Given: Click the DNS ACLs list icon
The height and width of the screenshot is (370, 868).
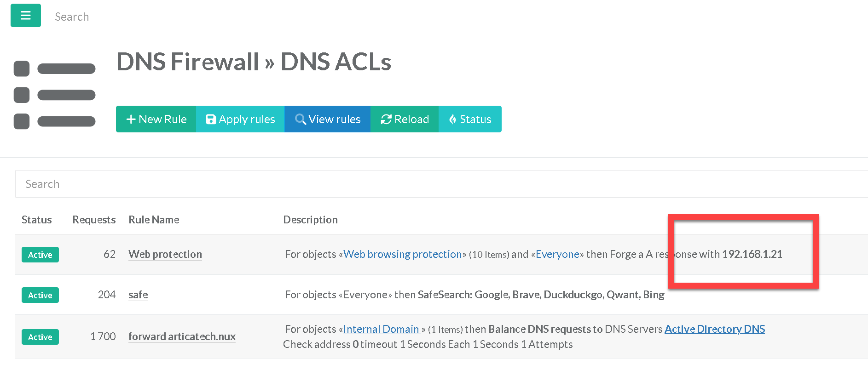Looking at the screenshot, I should 54,95.
